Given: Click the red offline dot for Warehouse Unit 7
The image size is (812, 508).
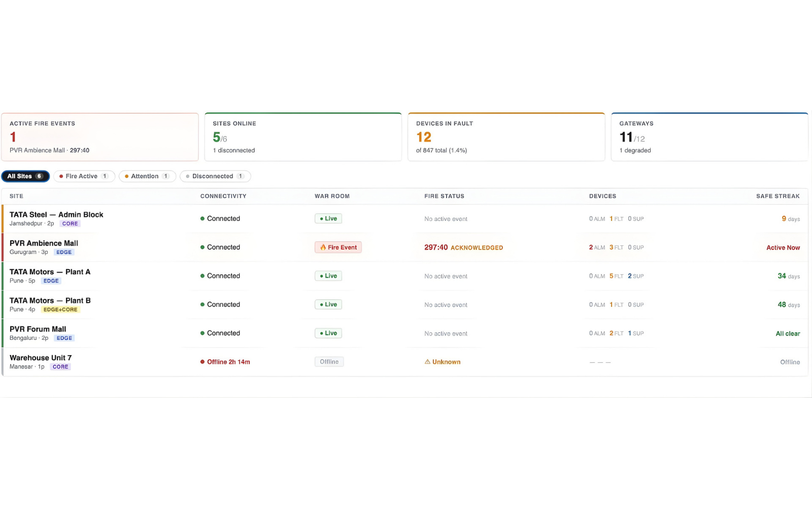Looking at the screenshot, I should [202, 362].
